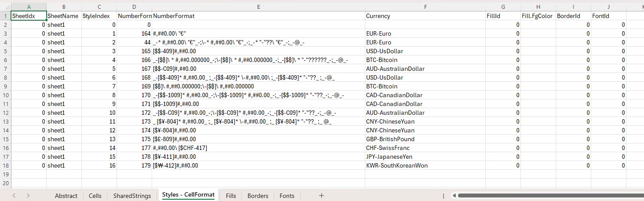Open the Cells sheet tab
Screen dimensions: 644x201
(95, 196)
